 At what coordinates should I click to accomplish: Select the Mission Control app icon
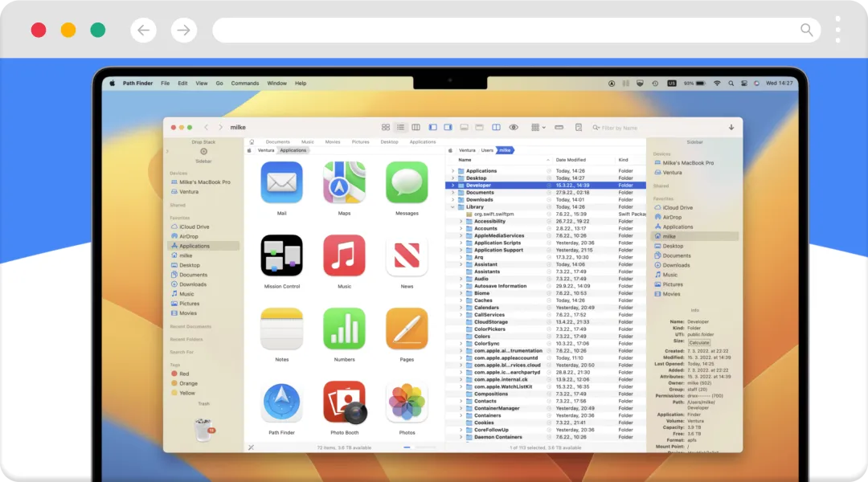[282, 255]
